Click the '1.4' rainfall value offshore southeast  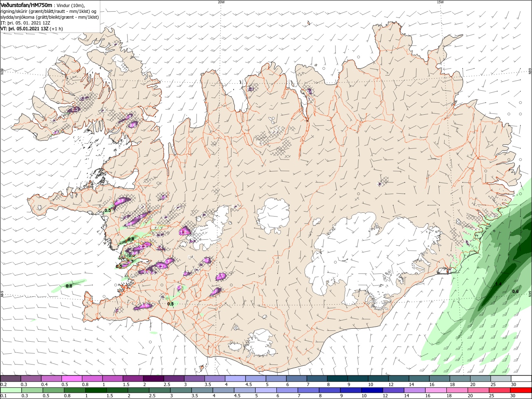click(x=498, y=284)
